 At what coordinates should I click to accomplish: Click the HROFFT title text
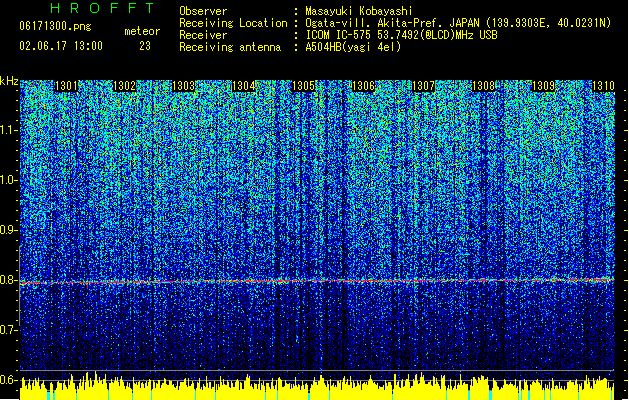pyautogui.click(x=103, y=8)
